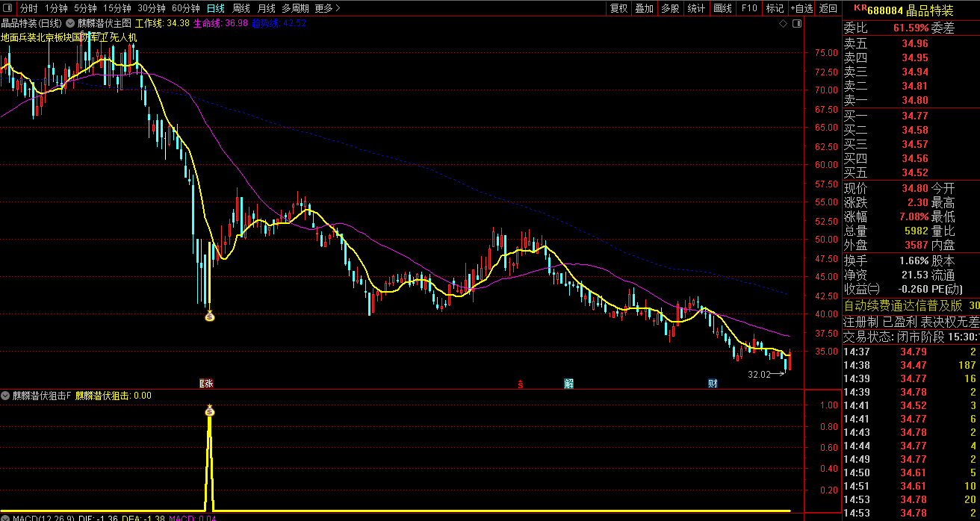Select the 60分钟 period tab
The width and height of the screenshot is (980, 521).
coord(185,8)
